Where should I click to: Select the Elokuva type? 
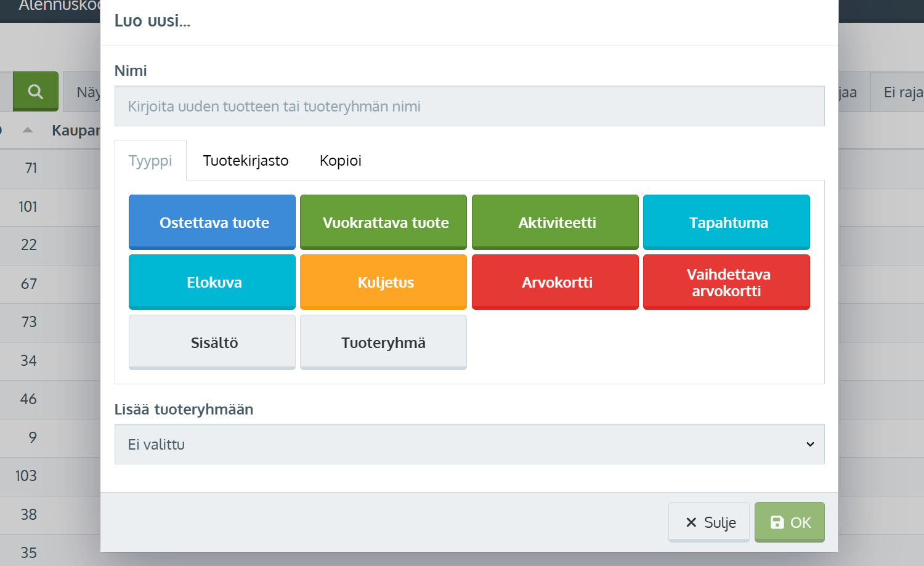[212, 282]
